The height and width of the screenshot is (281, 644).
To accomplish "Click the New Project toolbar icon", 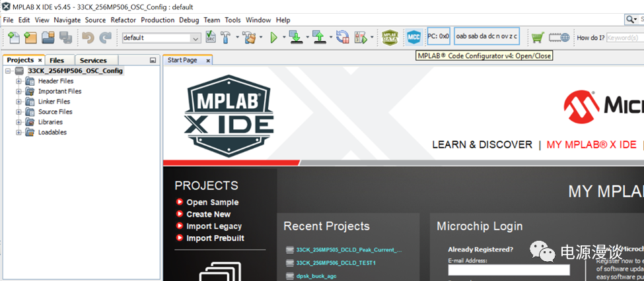I will click(30, 38).
